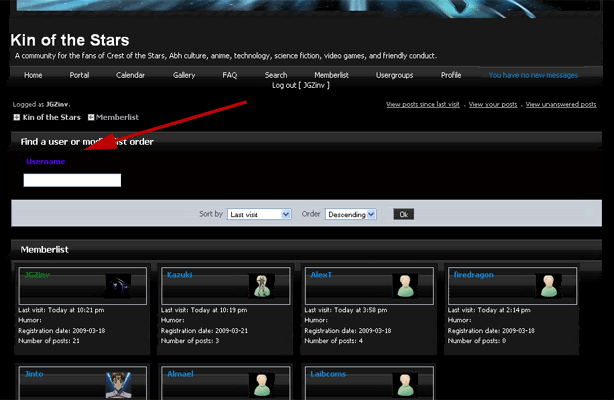Open firedragon member profile name

click(x=473, y=275)
